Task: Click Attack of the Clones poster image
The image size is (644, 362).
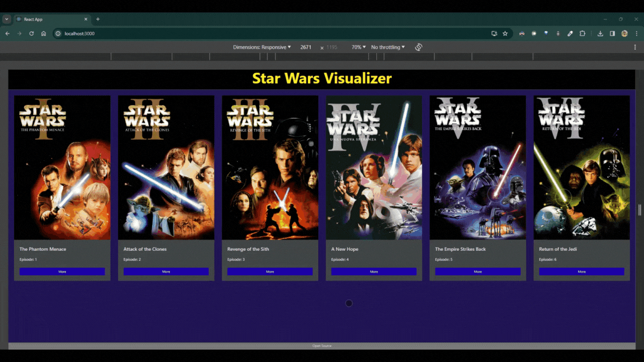Action: point(166,168)
